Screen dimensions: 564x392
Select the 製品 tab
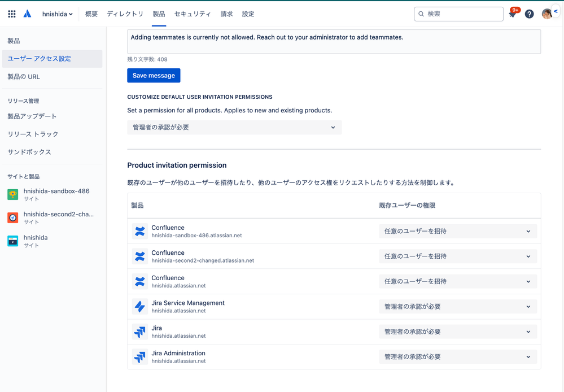(159, 14)
